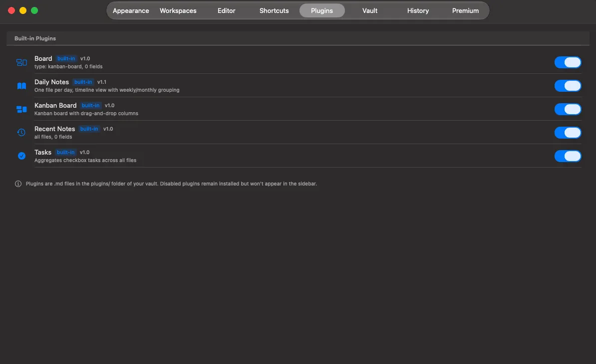Screen dimensions: 596x364
Task: Switch to the Workspaces tab
Action: pos(178,10)
